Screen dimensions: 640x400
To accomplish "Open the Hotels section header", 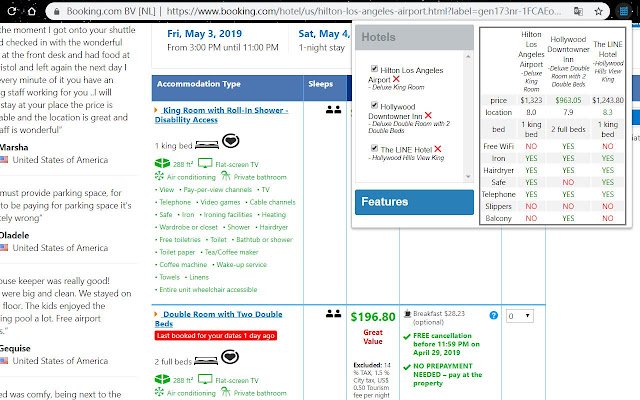I will [x=414, y=37].
